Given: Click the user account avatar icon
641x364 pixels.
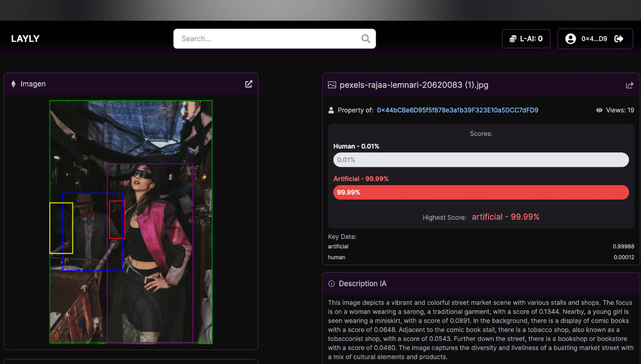Looking at the screenshot, I should [x=570, y=39].
